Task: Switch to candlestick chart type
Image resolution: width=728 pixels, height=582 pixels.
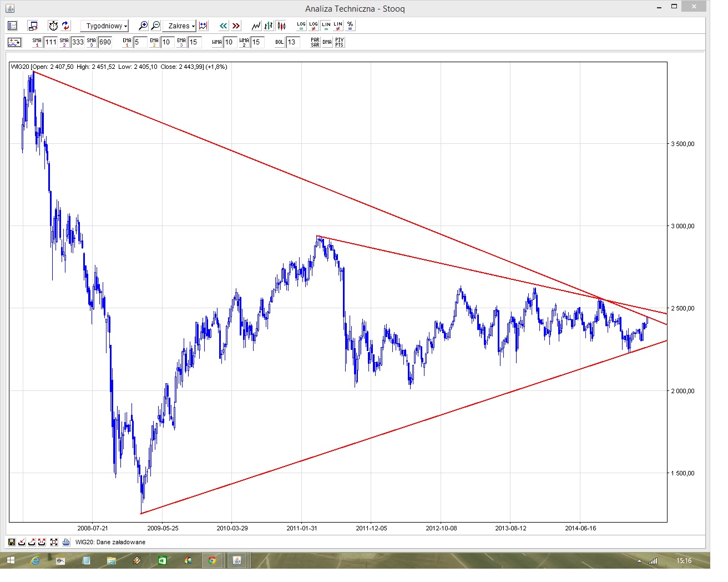Action: 281,26
